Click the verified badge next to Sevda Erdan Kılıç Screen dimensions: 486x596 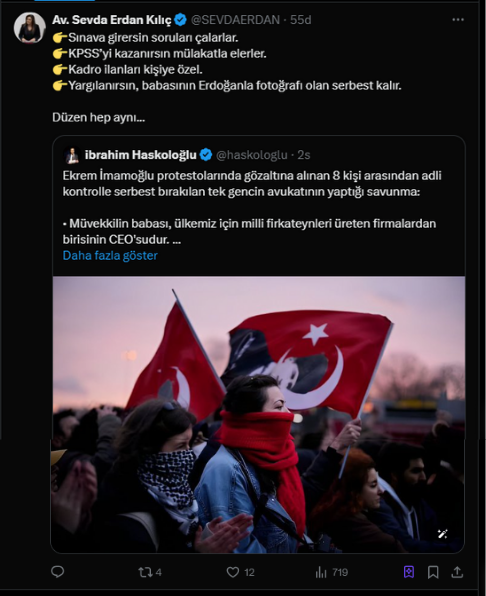click(180, 20)
